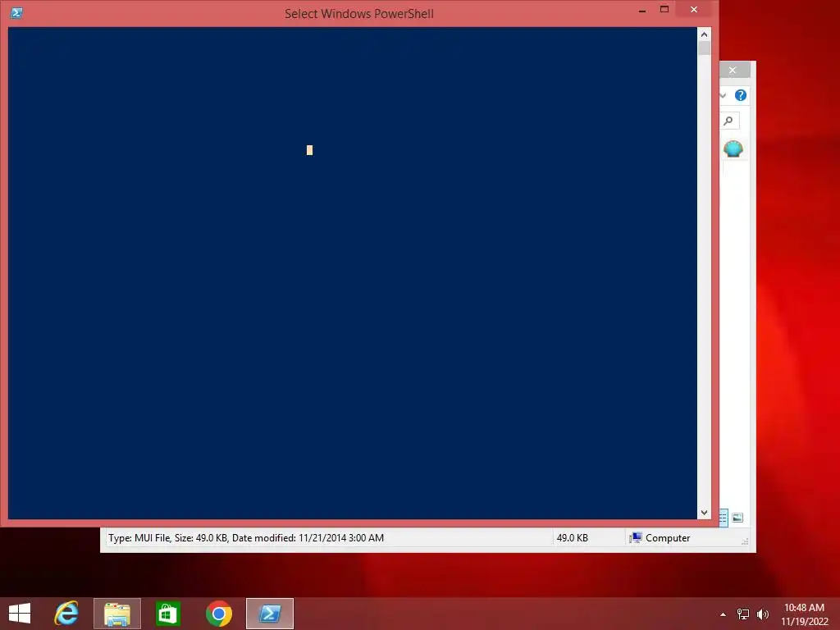840x630 pixels.
Task: Click the PowerShell vertical scrollbar thumb
Action: [x=704, y=48]
